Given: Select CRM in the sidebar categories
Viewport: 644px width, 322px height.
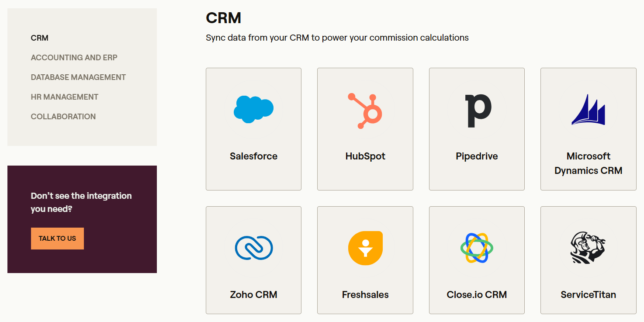Looking at the screenshot, I should (x=40, y=38).
